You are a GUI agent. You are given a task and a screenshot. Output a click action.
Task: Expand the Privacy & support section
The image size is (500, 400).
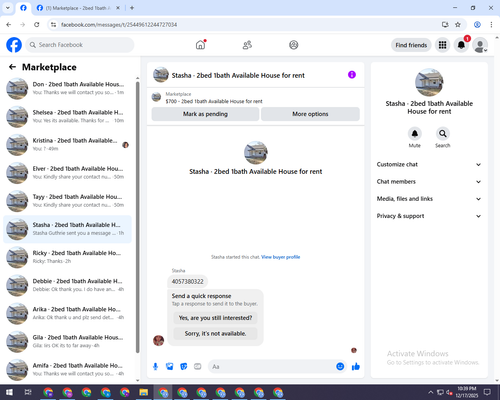(429, 216)
